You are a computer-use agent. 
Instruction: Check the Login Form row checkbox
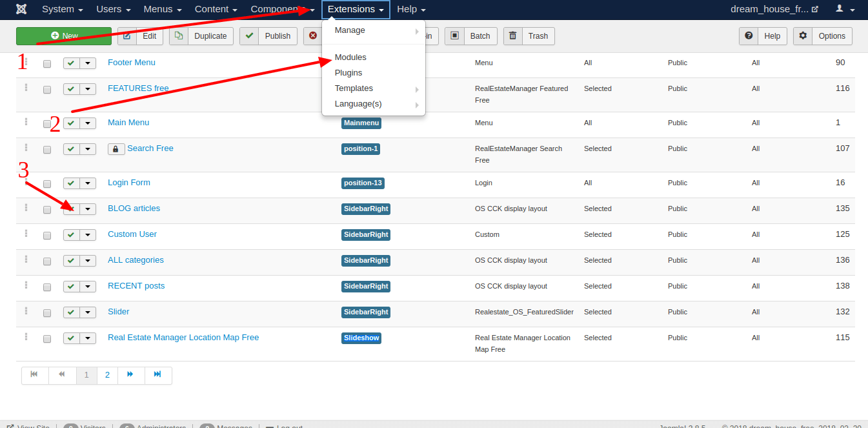pyautogui.click(x=47, y=184)
